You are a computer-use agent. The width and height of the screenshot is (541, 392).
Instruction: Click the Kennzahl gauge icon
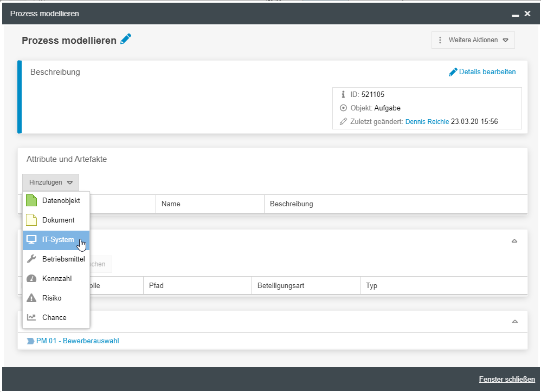[x=31, y=279]
